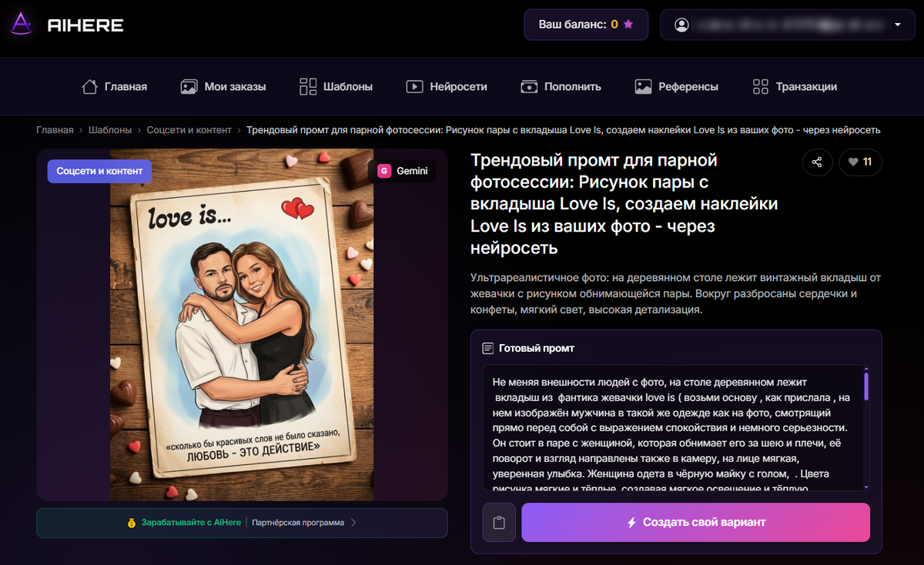The image size is (924, 565).
Task: Open Транзакции menu item
Action: tap(795, 86)
